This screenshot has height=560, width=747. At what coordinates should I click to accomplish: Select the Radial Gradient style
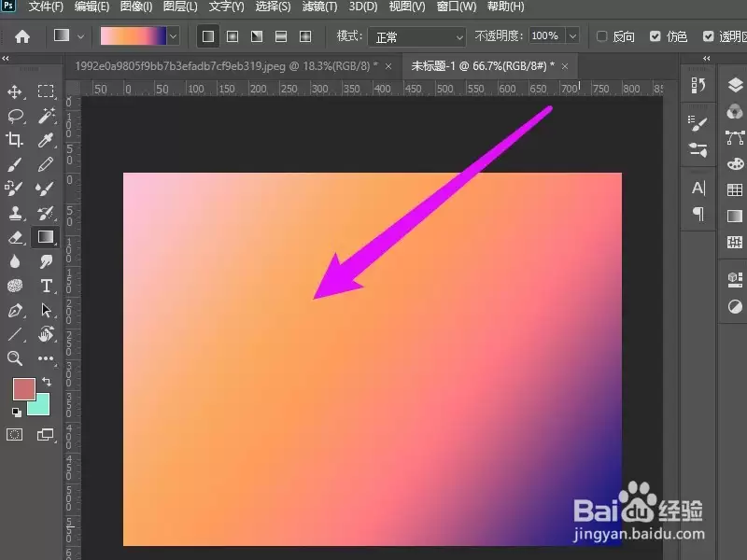(x=233, y=36)
